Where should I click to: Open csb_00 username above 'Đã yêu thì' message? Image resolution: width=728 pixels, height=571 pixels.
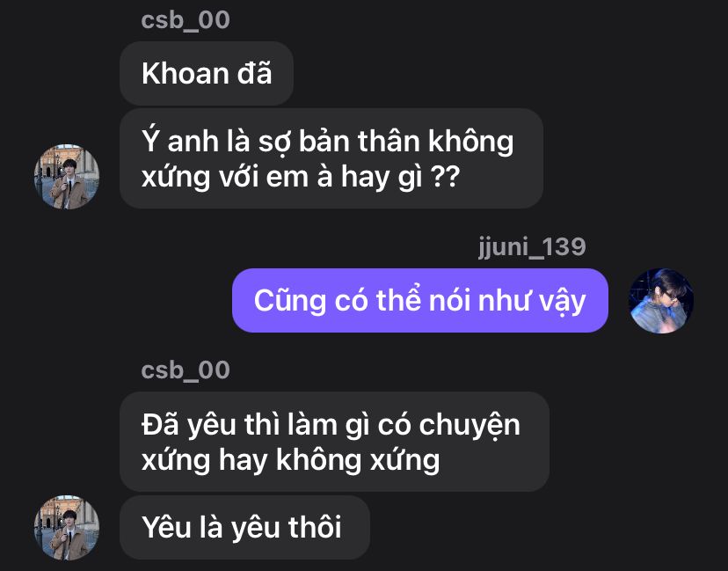pyautogui.click(x=186, y=370)
